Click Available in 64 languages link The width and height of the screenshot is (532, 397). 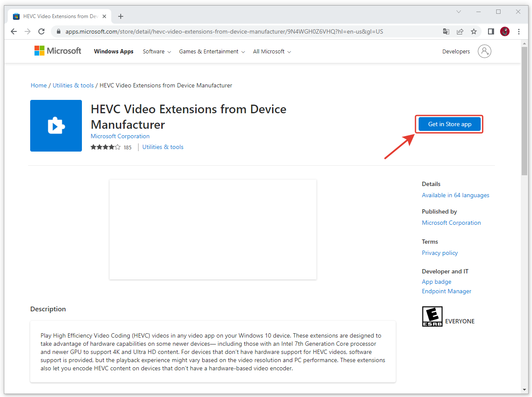455,195
